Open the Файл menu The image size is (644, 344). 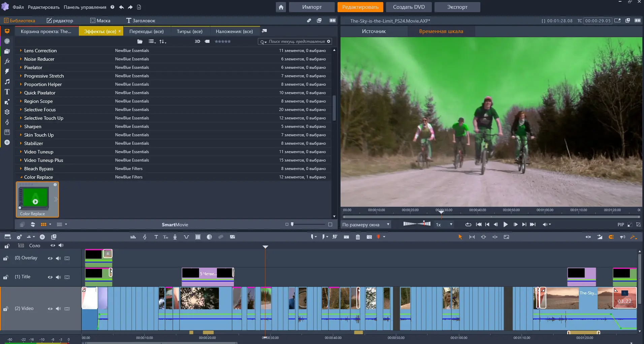coord(18,7)
